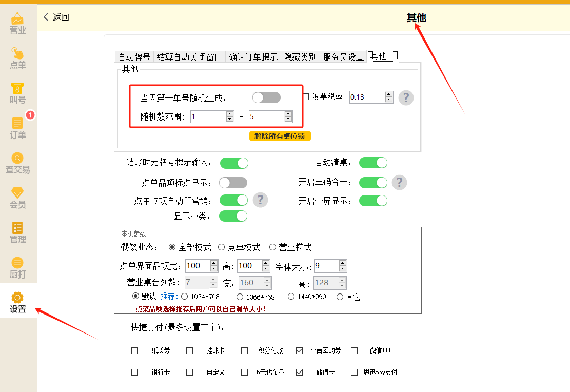Open the 管理 management icon
570x392 pixels.
coord(18,232)
